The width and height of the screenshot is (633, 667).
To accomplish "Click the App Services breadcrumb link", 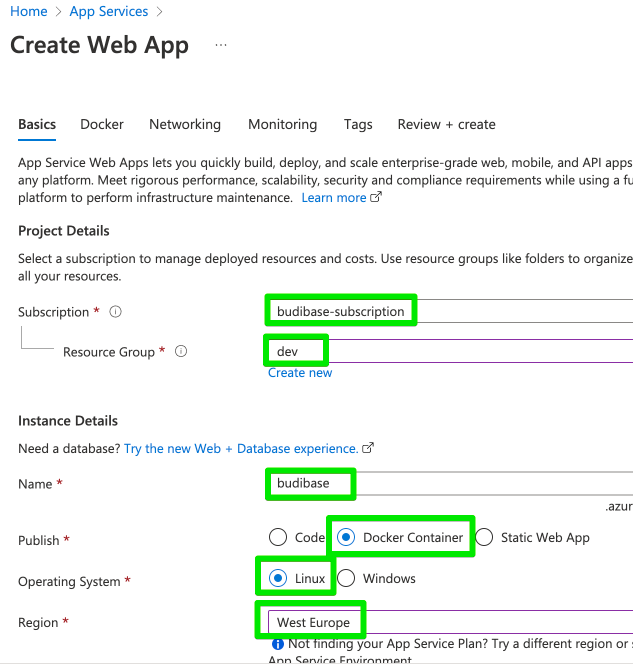I will click(108, 11).
